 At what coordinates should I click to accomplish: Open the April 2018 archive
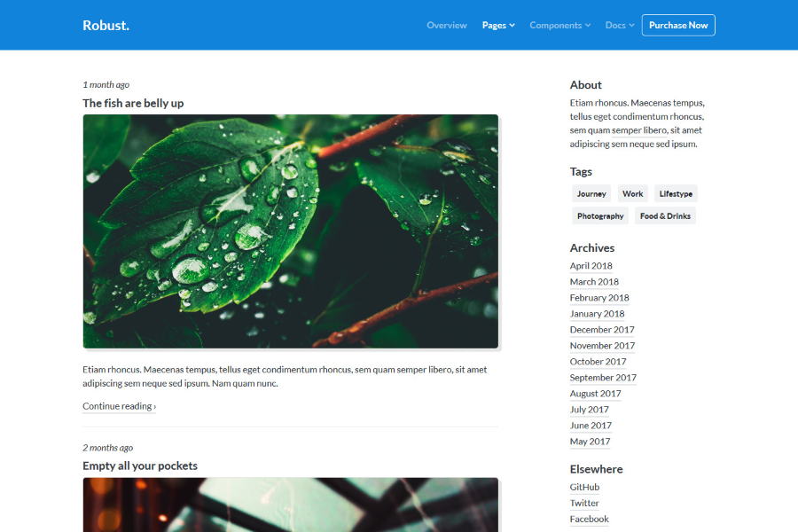591,265
